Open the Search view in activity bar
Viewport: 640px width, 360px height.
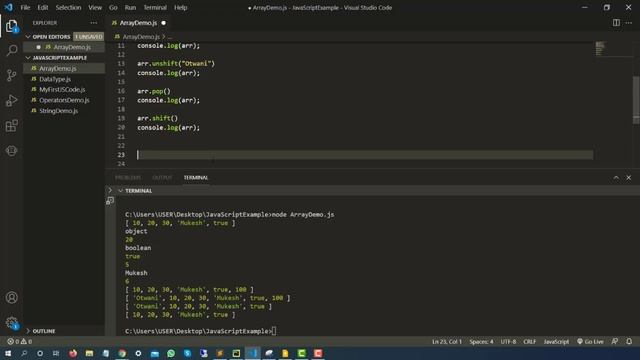11,51
